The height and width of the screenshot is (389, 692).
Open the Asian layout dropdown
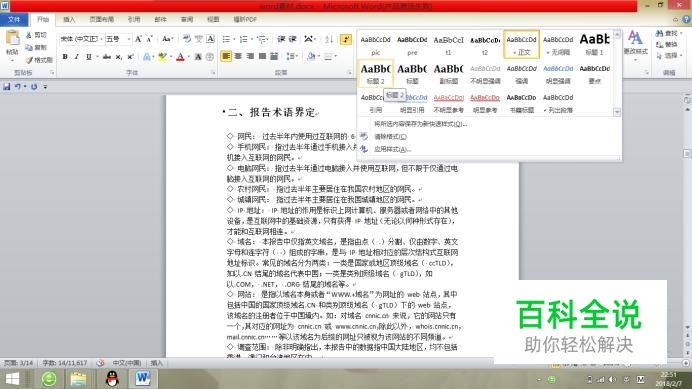309,39
